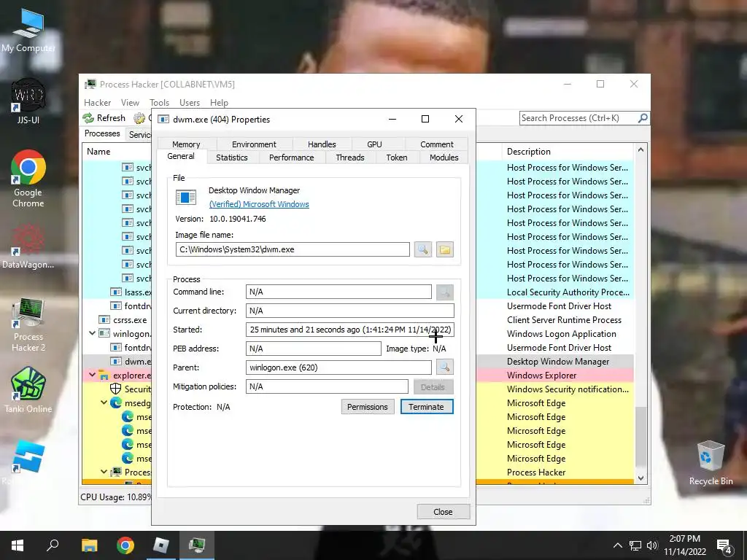Open the (Verified) Microsoft Windows link
This screenshot has width=747, height=560.
click(259, 204)
